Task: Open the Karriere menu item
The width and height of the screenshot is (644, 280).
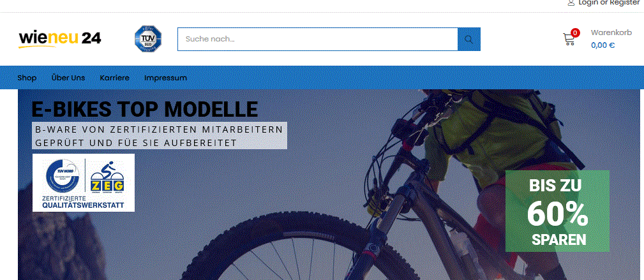Action: tap(115, 78)
